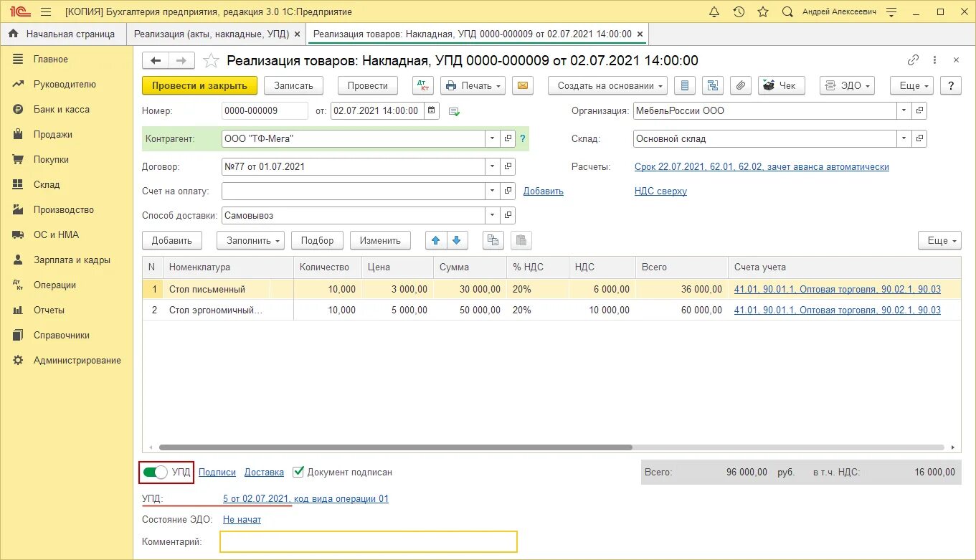The height and width of the screenshot is (560, 976).
Task: Open ЭДО dropdown menu
Action: (847, 85)
